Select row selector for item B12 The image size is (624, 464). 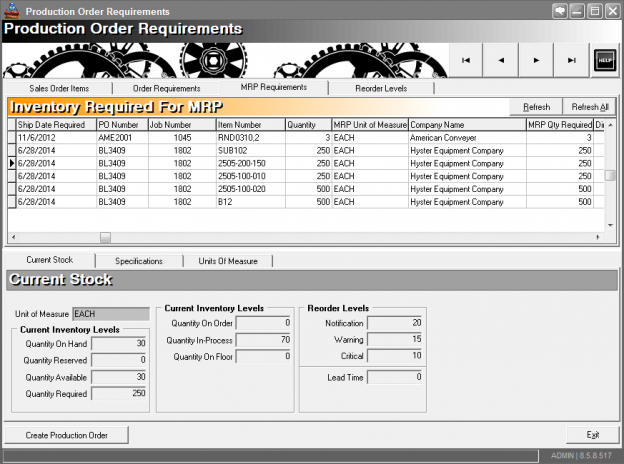pyautogui.click(x=12, y=202)
